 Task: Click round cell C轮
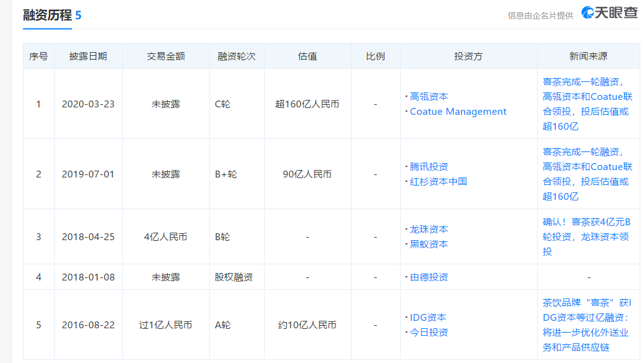tap(222, 104)
